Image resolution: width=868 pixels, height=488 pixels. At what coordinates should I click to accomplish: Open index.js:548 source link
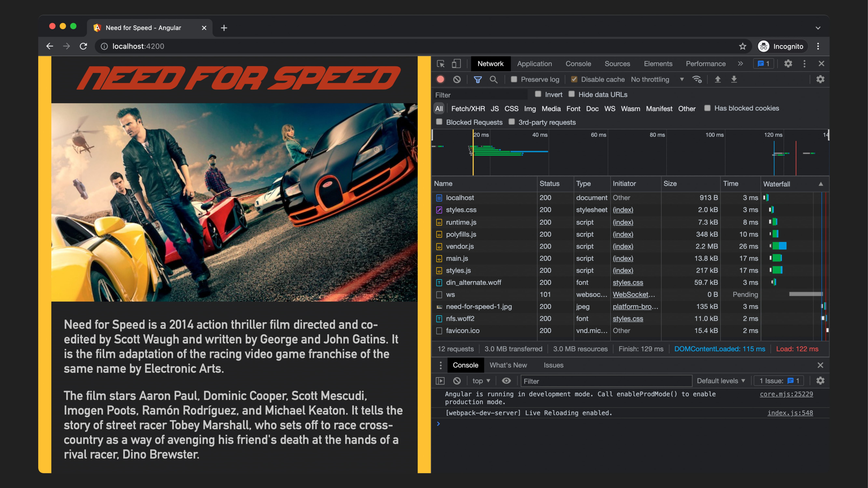pyautogui.click(x=790, y=413)
